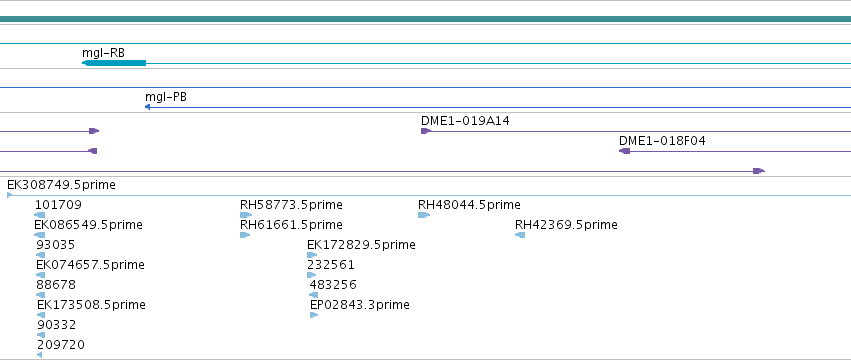Select the EK308749.5prime label
This screenshot has height=360, width=851.
pyautogui.click(x=61, y=185)
